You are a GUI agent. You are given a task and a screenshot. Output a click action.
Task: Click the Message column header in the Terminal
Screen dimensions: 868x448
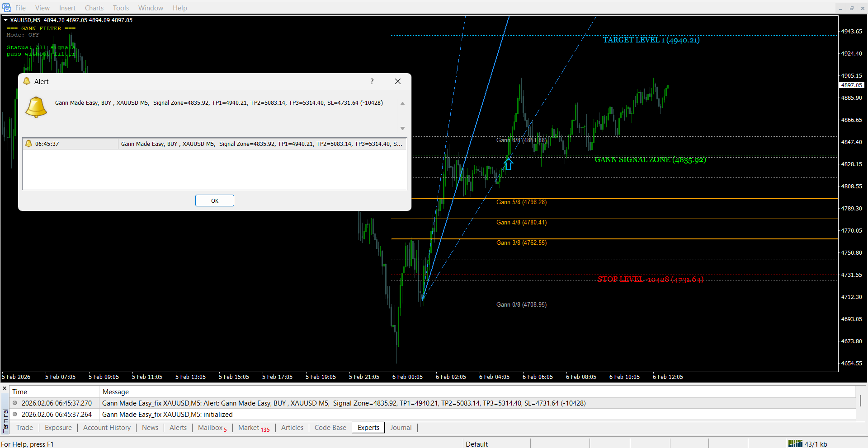[x=116, y=392]
